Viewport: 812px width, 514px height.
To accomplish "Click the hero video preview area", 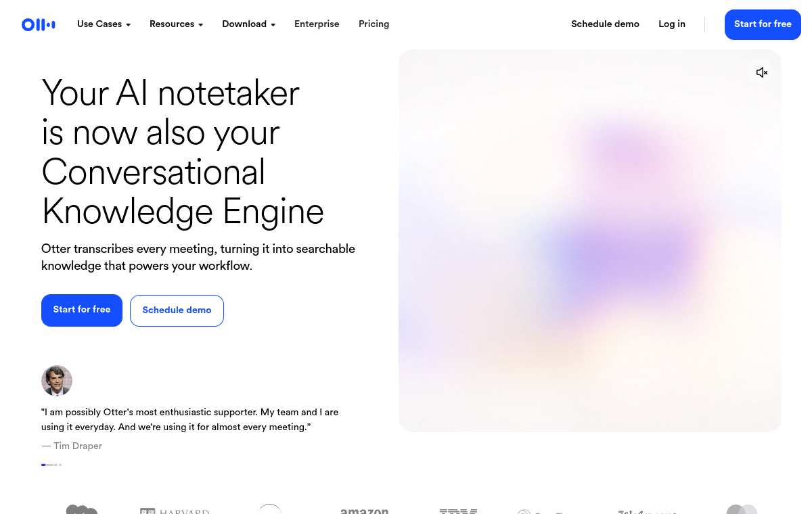I will [590, 241].
